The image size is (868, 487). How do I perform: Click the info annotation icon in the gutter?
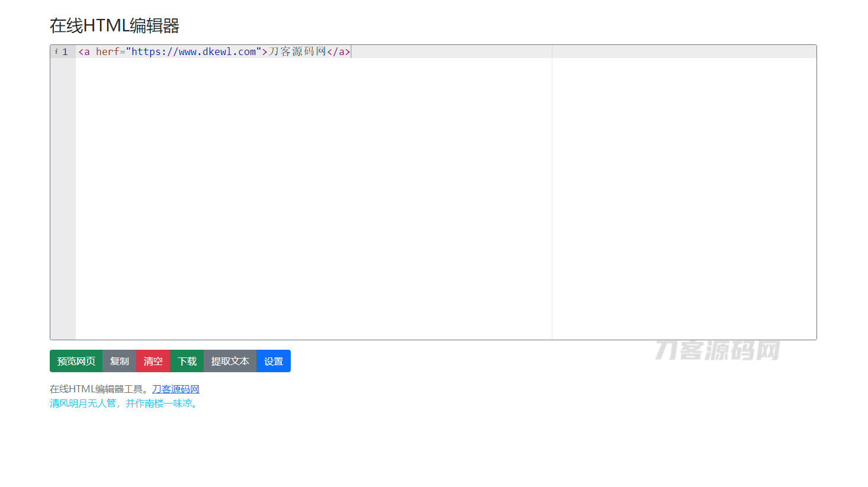[x=56, y=51]
